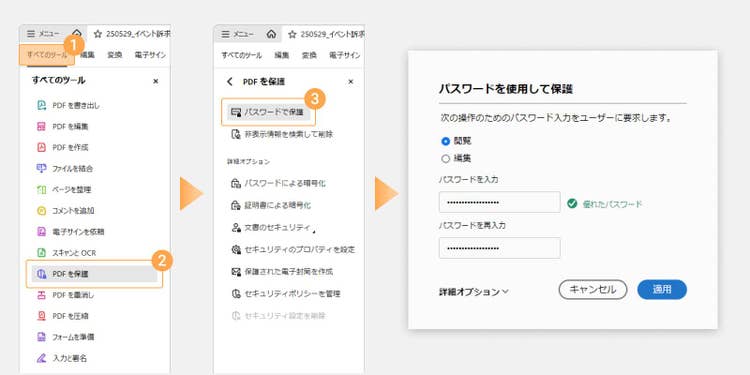Image resolution: width=750 pixels, height=375 pixels.
Task: Click the セキュリティポリシーを管理 icon
Action: 236,293
